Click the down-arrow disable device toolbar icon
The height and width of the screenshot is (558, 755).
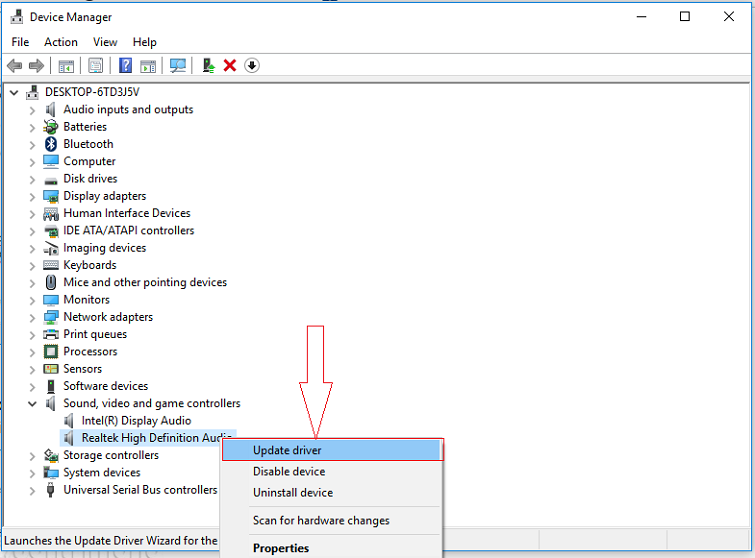[252, 66]
